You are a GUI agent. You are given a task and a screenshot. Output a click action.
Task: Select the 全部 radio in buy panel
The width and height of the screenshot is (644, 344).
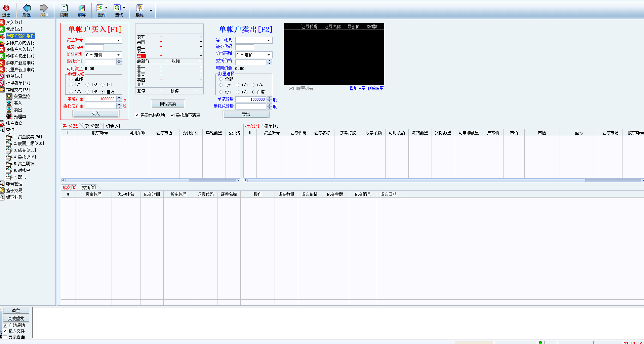click(x=71, y=79)
